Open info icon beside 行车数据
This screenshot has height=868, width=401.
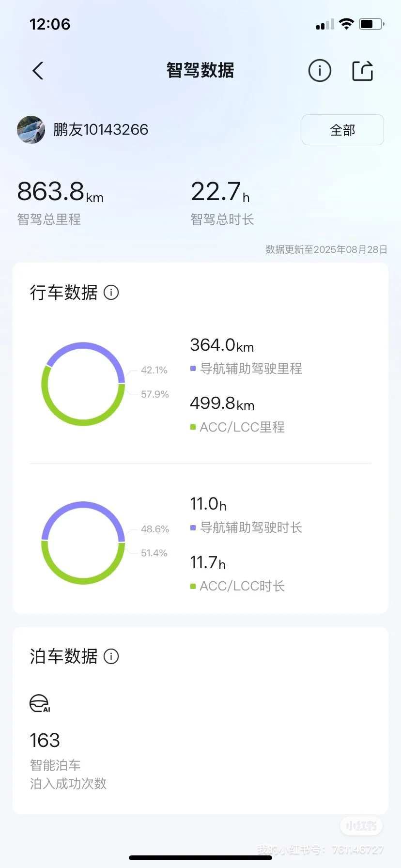pyautogui.click(x=111, y=293)
